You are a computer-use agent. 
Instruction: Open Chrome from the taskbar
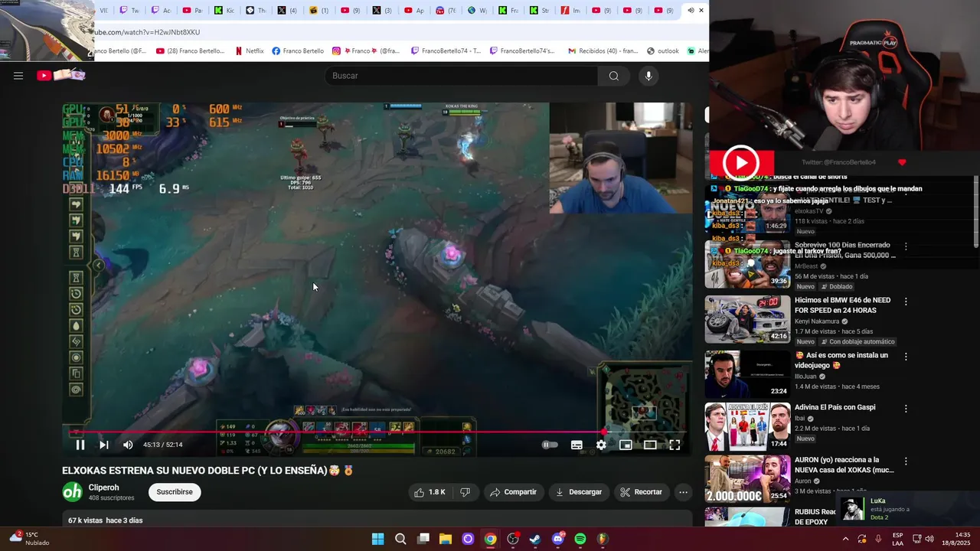(490, 539)
